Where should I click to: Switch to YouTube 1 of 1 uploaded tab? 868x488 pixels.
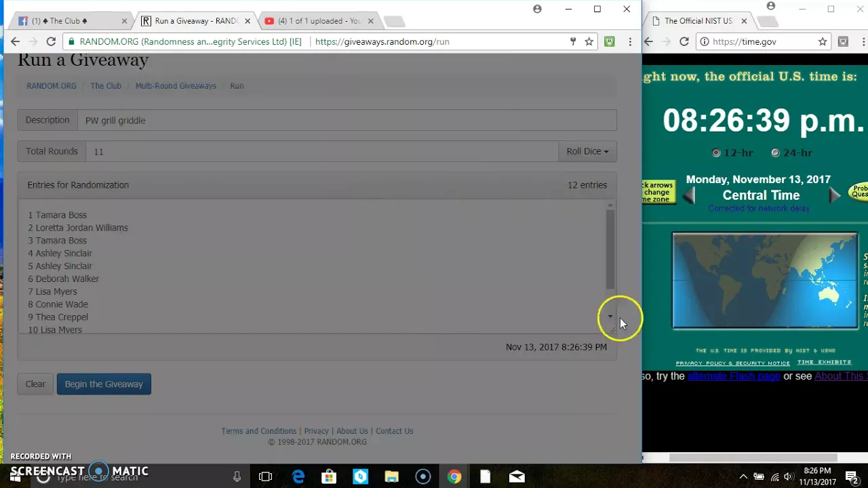coord(319,21)
